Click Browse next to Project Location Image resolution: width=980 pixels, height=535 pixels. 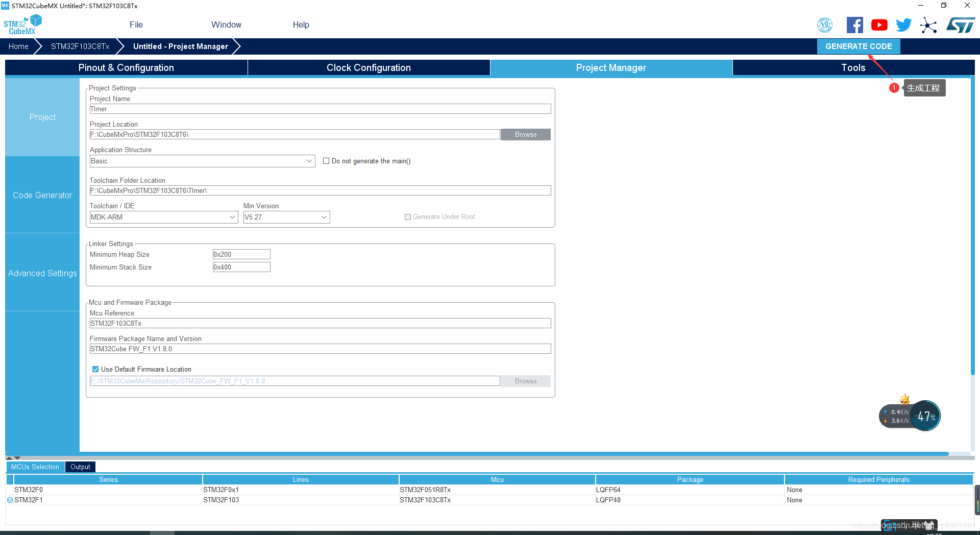coord(526,134)
